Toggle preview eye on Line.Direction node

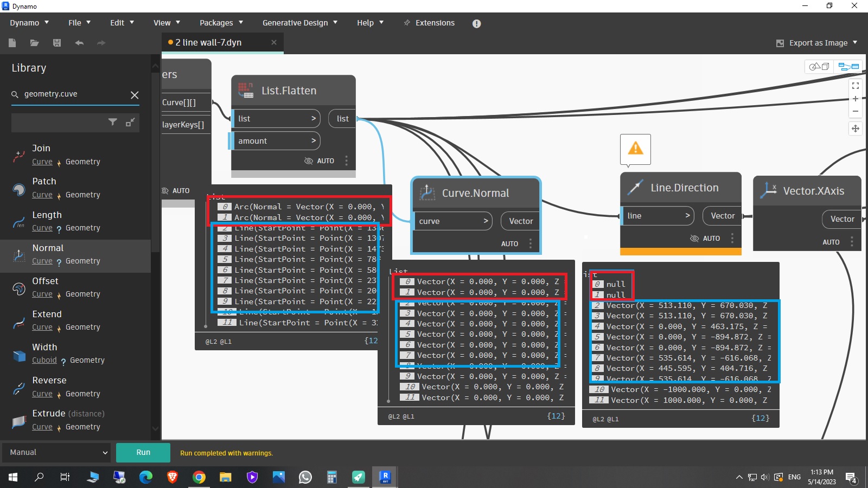pos(694,239)
